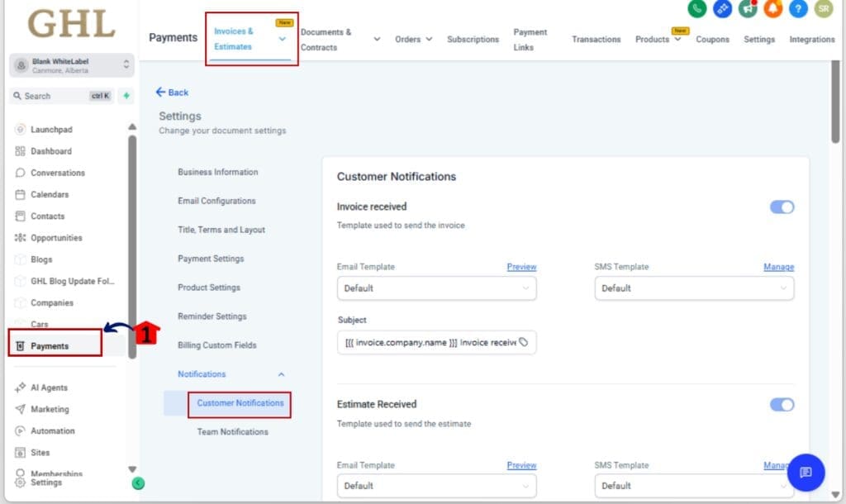Image resolution: width=846 pixels, height=504 pixels.
Task: Expand the Documents & Contracts dropdown
Action: point(377,38)
